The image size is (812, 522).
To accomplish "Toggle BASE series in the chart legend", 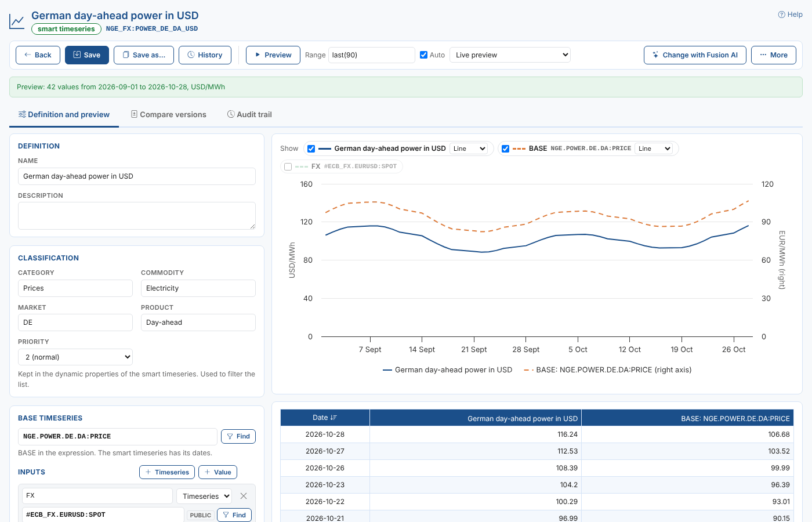I will tap(608, 370).
